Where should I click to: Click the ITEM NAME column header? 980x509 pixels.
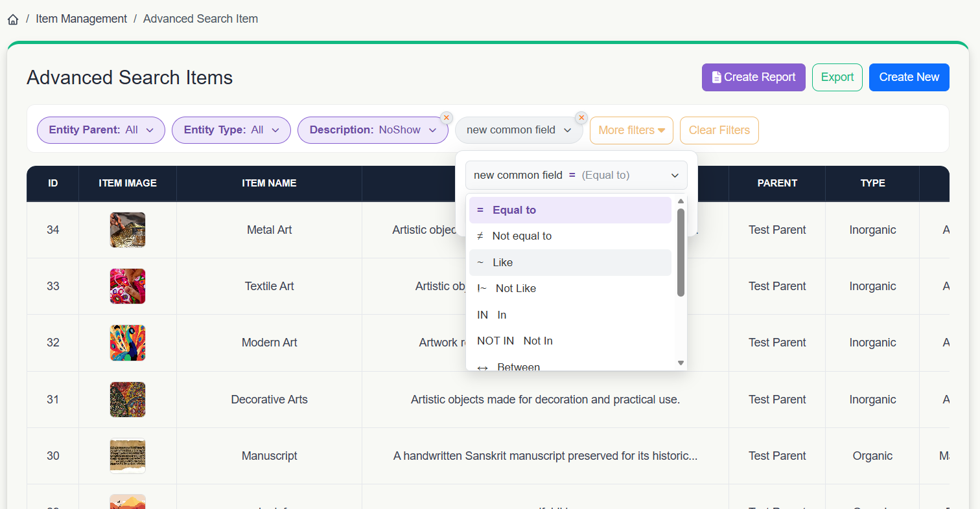[x=269, y=183]
